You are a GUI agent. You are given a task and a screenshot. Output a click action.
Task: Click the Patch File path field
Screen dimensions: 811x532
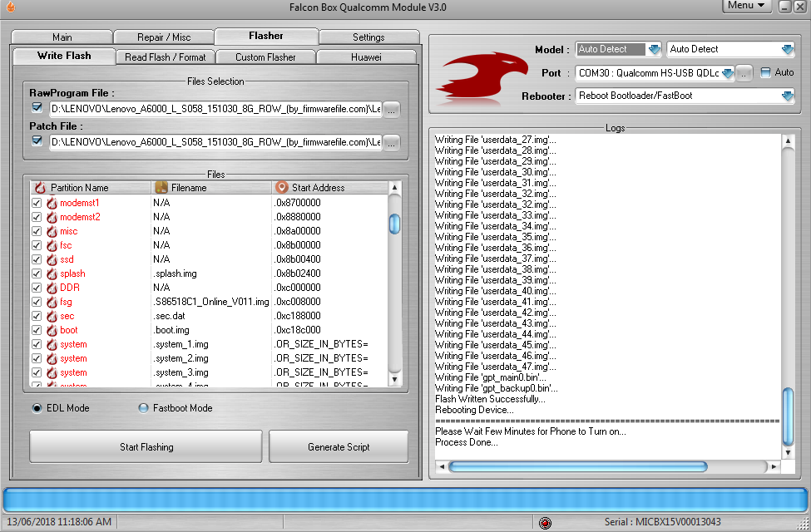[x=215, y=142]
